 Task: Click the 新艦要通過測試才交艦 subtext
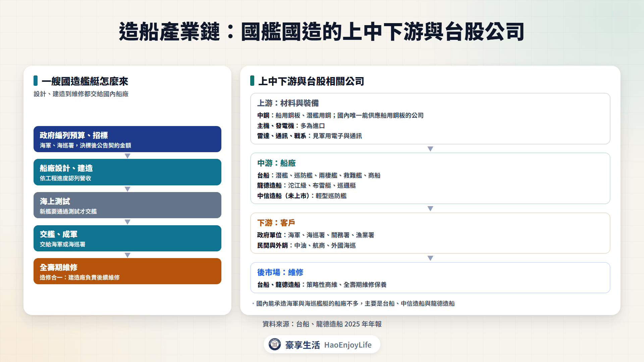point(68,212)
